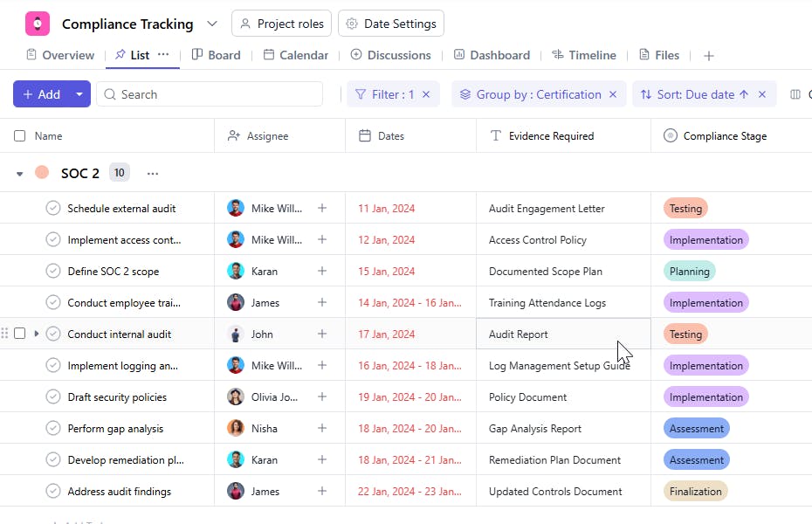Image resolution: width=812 pixels, height=524 pixels.
Task: Add assignee plus on Define SOC 2 scope row
Action: click(322, 271)
